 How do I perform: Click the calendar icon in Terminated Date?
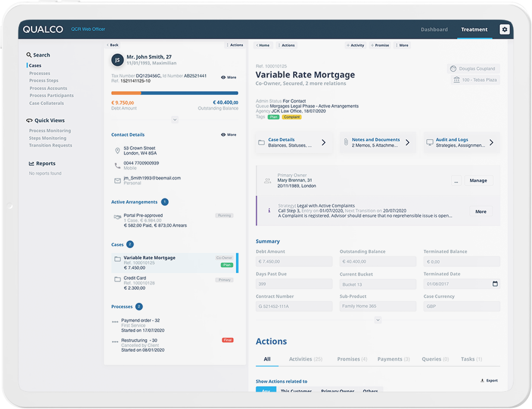495,284
